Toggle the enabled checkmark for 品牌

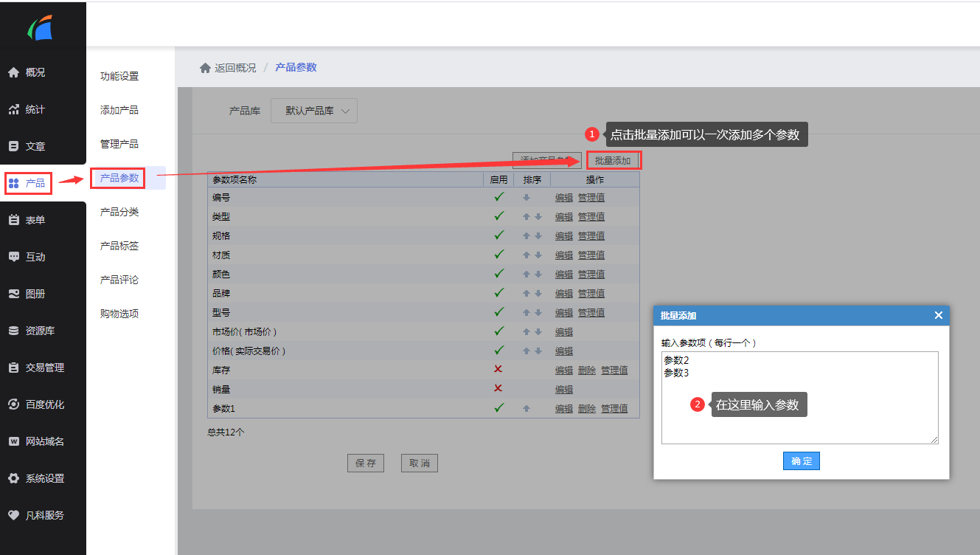(x=499, y=293)
